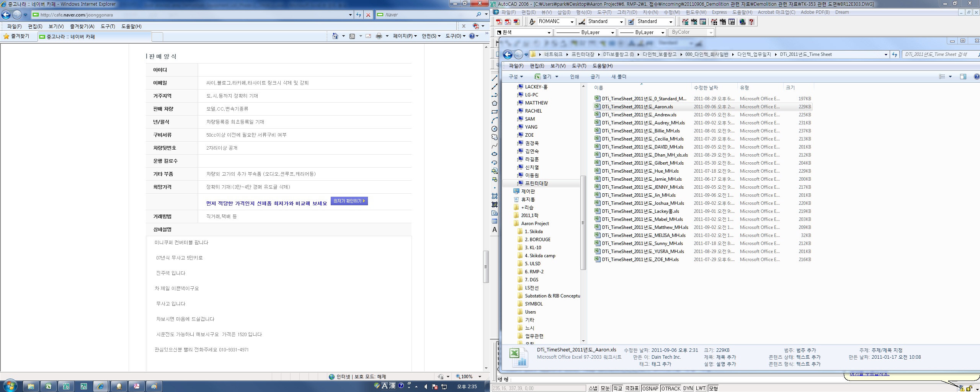Viewport: 980px width, 392px height.
Task: Refresh the Explorer address bar
Action: [895, 54]
